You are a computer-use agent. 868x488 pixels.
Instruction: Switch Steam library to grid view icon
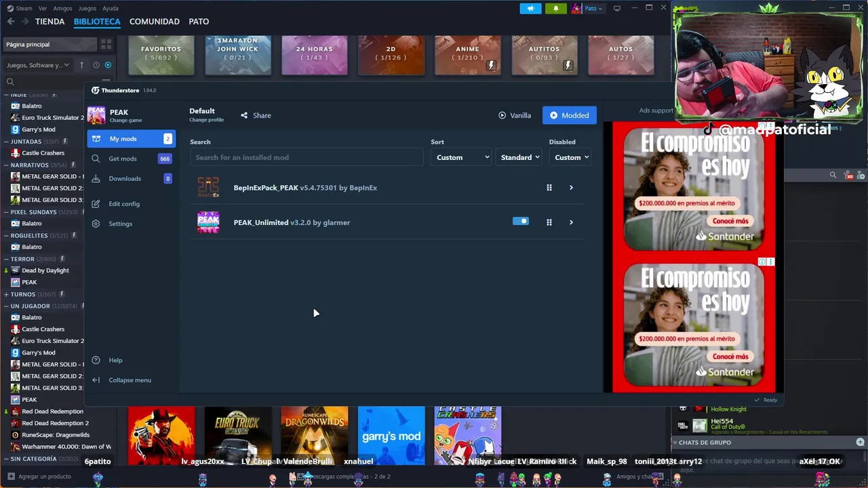click(106, 44)
